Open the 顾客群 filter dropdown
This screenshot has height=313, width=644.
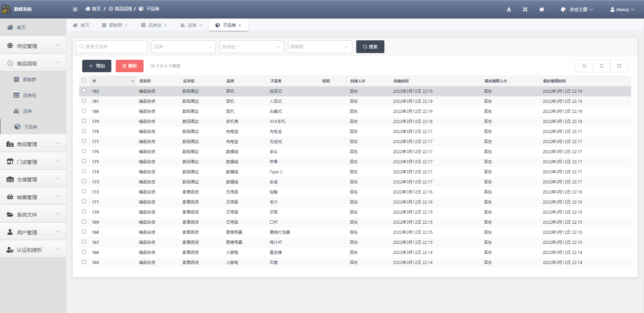point(320,47)
